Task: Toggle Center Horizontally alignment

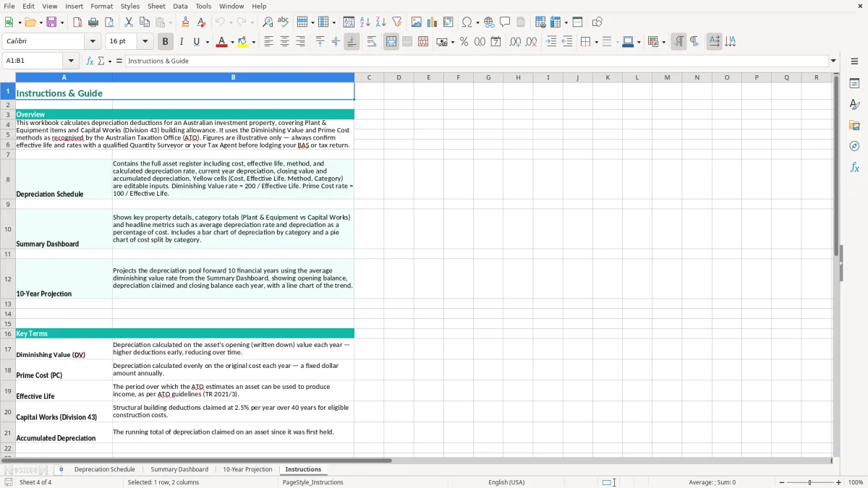Action: [284, 42]
